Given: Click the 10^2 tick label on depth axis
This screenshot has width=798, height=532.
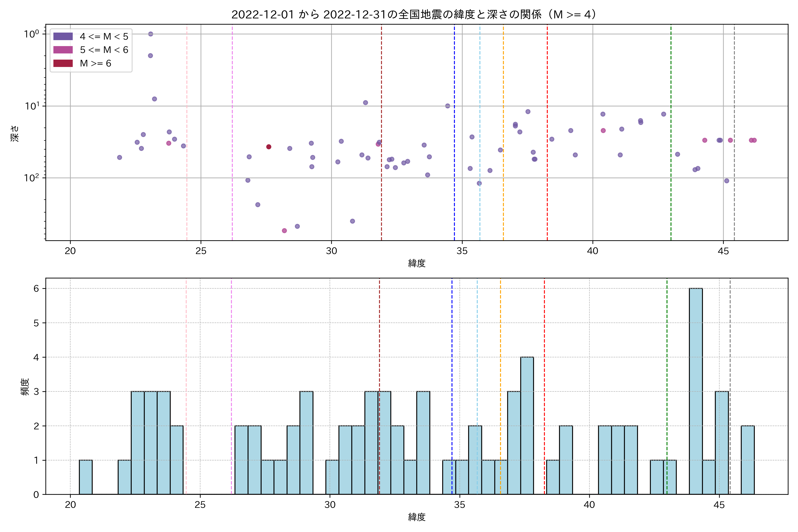Looking at the screenshot, I should 31,178.
